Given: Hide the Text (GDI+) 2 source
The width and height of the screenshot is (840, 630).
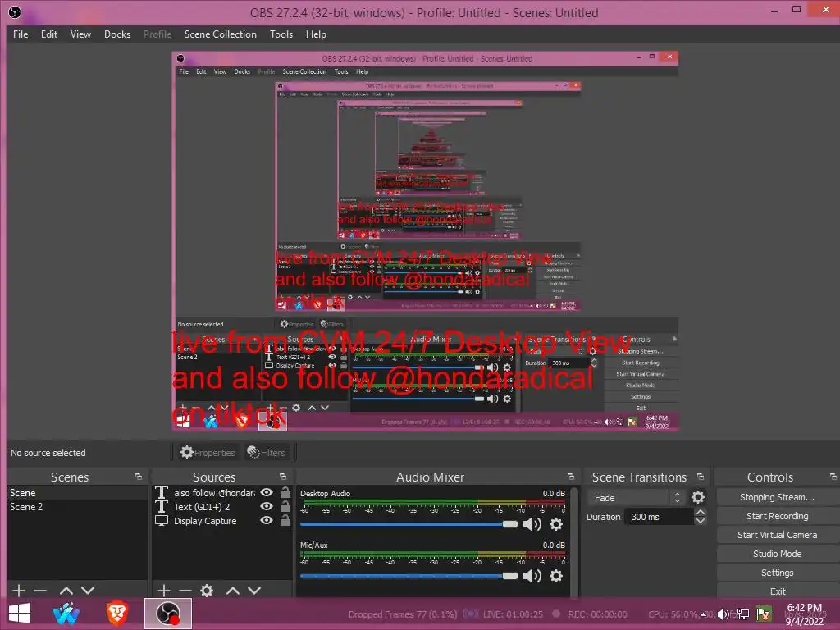Looking at the screenshot, I should (x=267, y=506).
